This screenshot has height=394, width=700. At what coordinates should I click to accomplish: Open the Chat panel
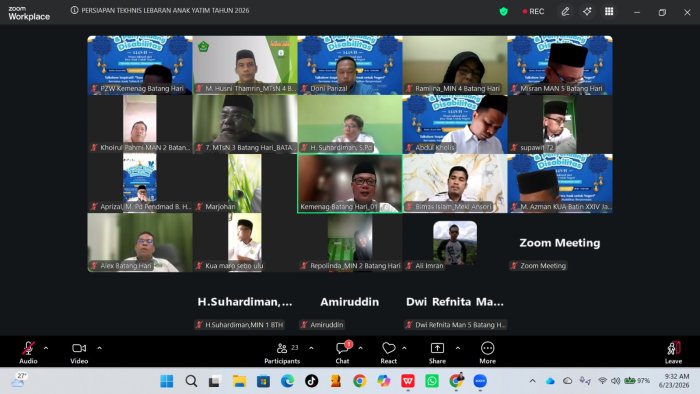(x=342, y=353)
